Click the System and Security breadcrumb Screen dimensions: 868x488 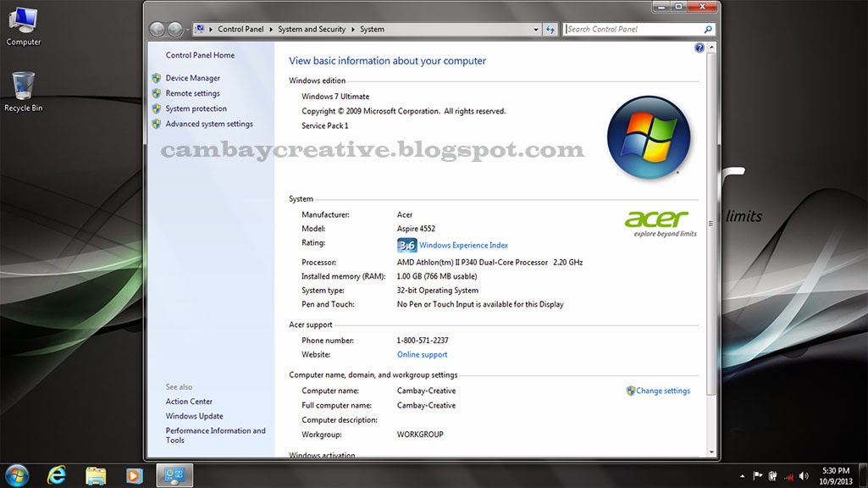click(312, 30)
